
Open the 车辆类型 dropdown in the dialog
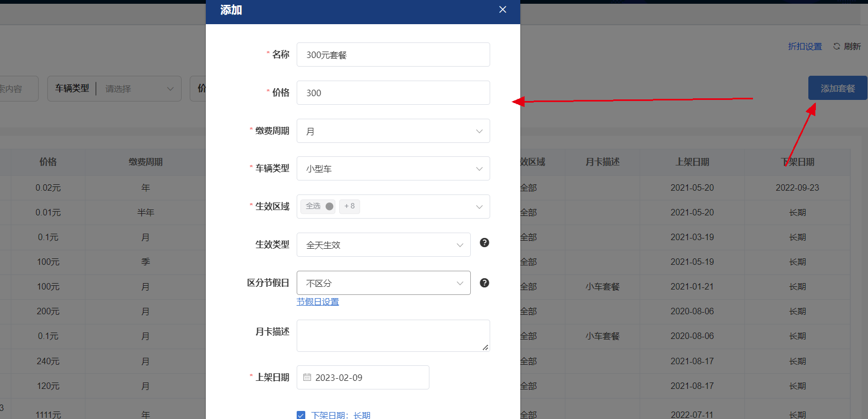tap(393, 169)
